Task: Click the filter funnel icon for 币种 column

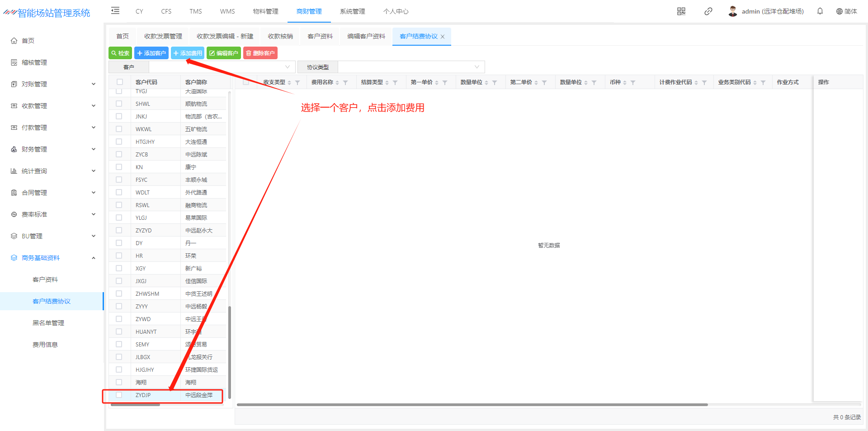Action: (633, 83)
